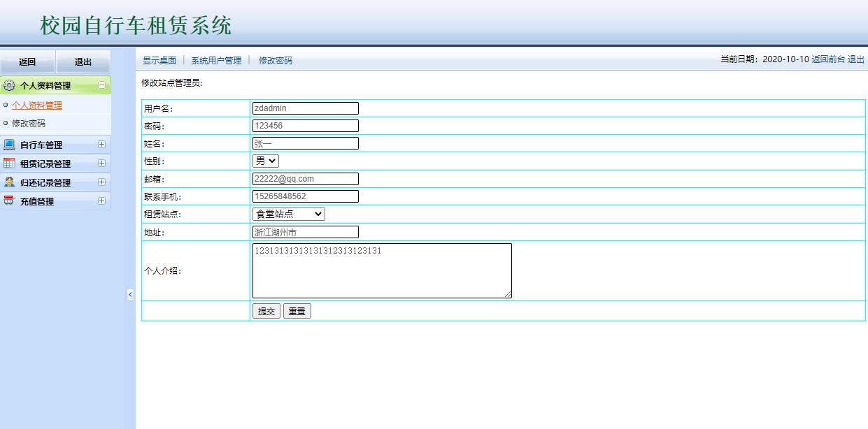
Task: Focus the 姓名 field containing 张一
Action: (x=306, y=143)
